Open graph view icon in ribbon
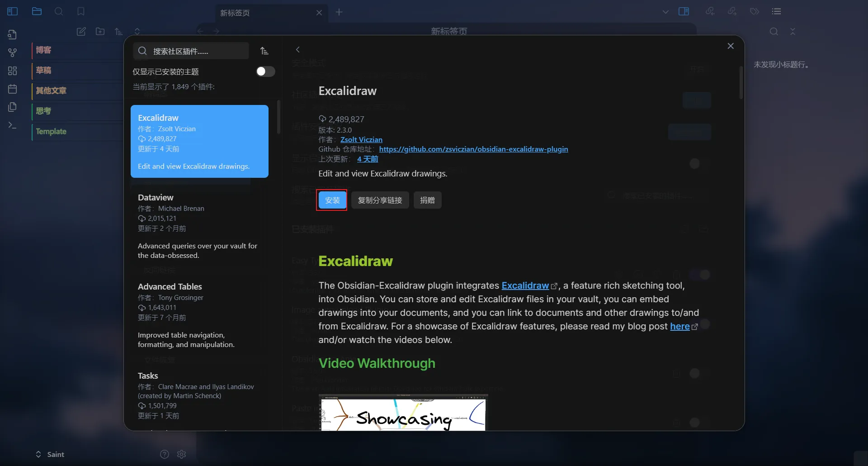 pyautogui.click(x=13, y=52)
